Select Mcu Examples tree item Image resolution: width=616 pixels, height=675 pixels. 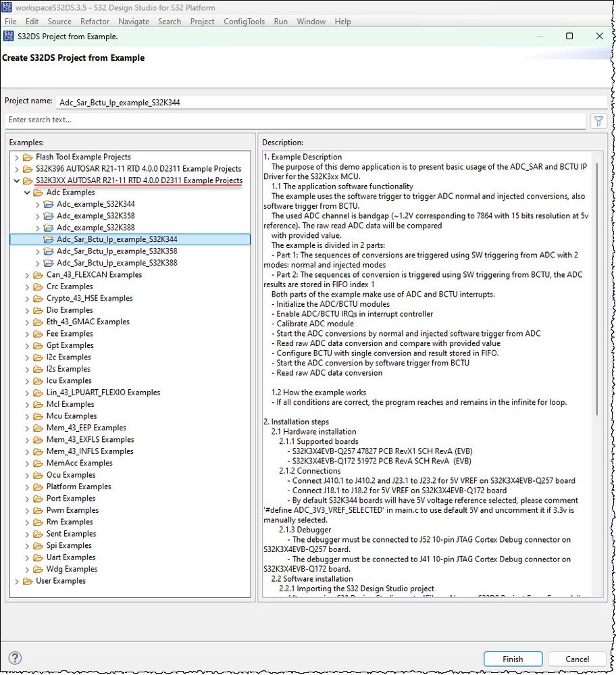click(x=72, y=416)
